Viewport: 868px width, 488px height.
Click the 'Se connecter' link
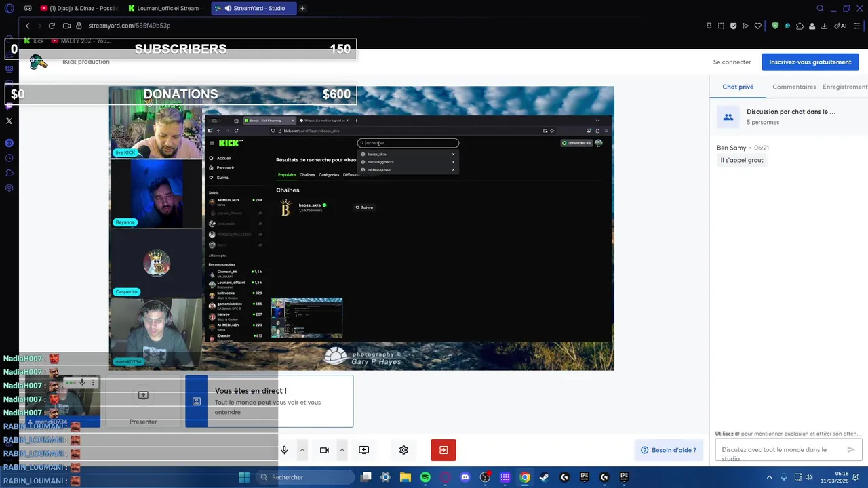click(x=732, y=62)
